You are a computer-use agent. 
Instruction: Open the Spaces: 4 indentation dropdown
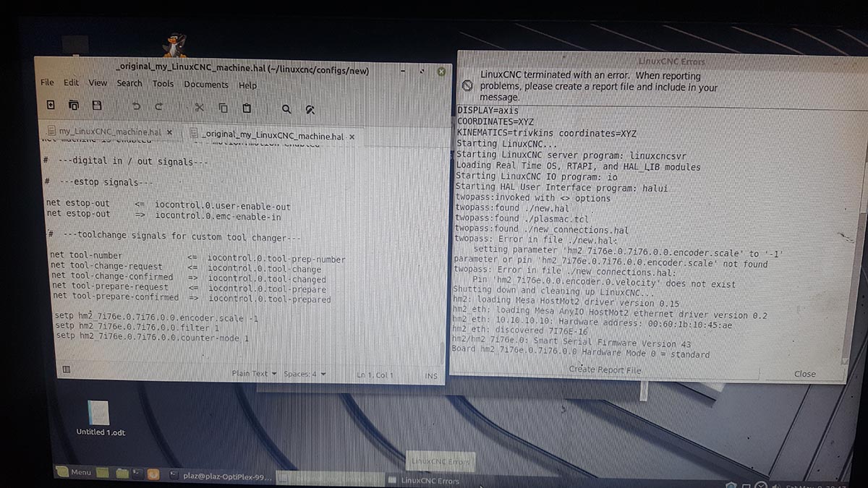pyautogui.click(x=305, y=374)
